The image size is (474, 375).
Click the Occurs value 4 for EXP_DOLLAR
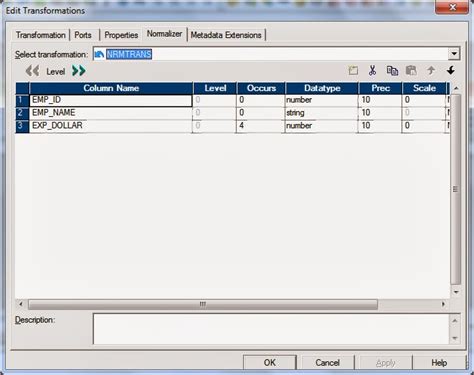coord(260,126)
